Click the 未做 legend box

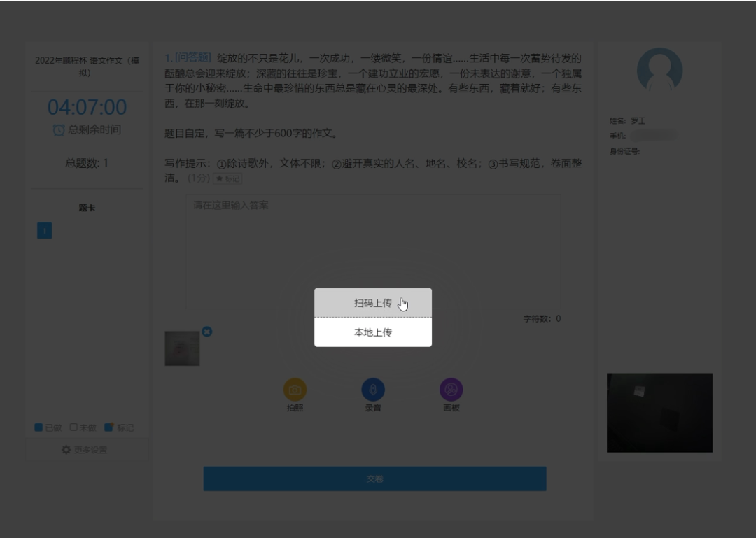point(73,427)
